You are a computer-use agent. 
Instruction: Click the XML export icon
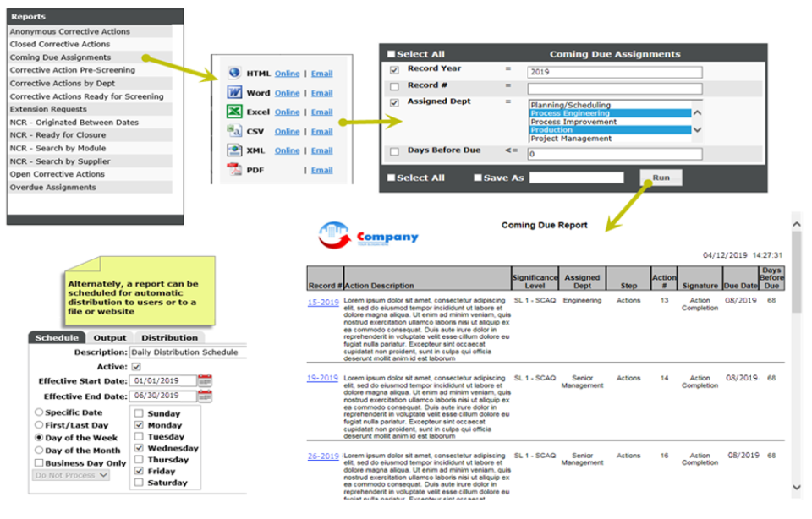pos(234,150)
